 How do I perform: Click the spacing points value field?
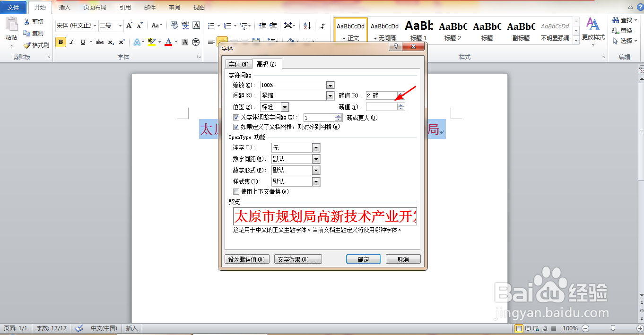coord(382,95)
